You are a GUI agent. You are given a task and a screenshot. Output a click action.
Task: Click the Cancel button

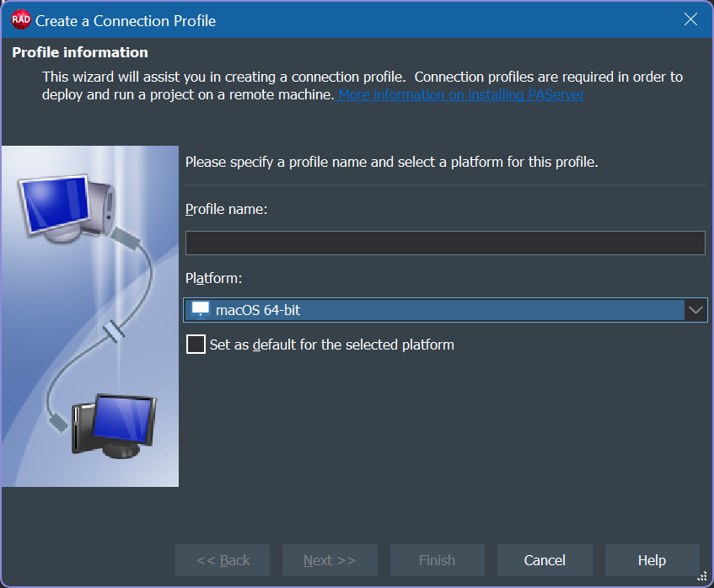545,560
